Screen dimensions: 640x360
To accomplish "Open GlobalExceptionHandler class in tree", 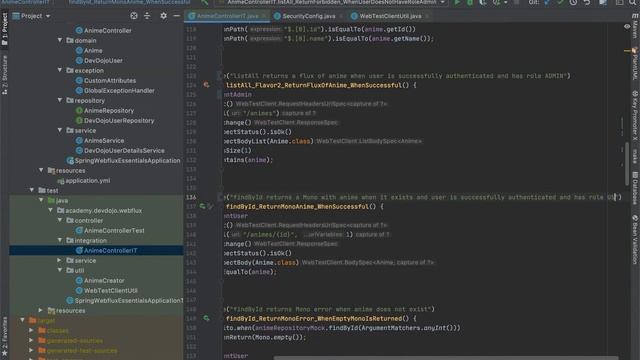I will (115, 91).
